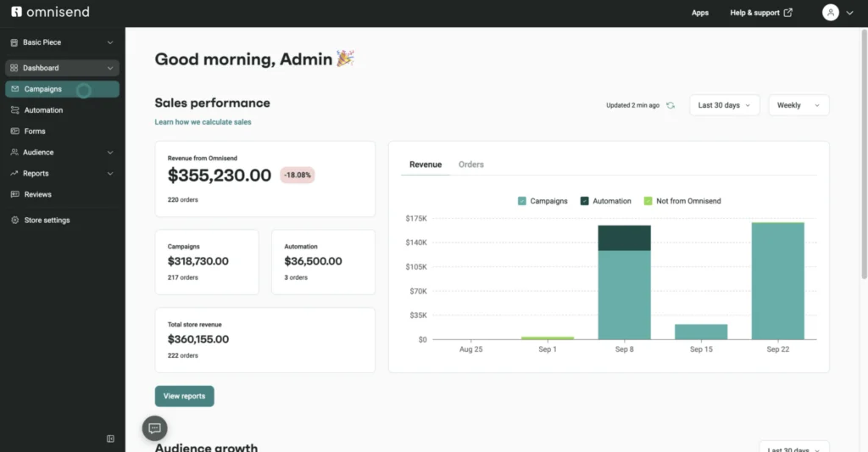Click the Forms icon in sidebar
Screen dimensions: 868x452
(15, 131)
